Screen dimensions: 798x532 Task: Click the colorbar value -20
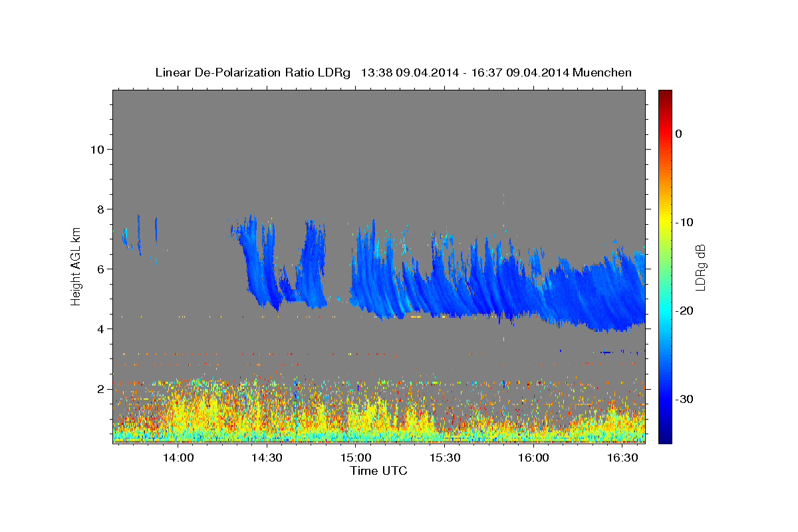click(684, 311)
